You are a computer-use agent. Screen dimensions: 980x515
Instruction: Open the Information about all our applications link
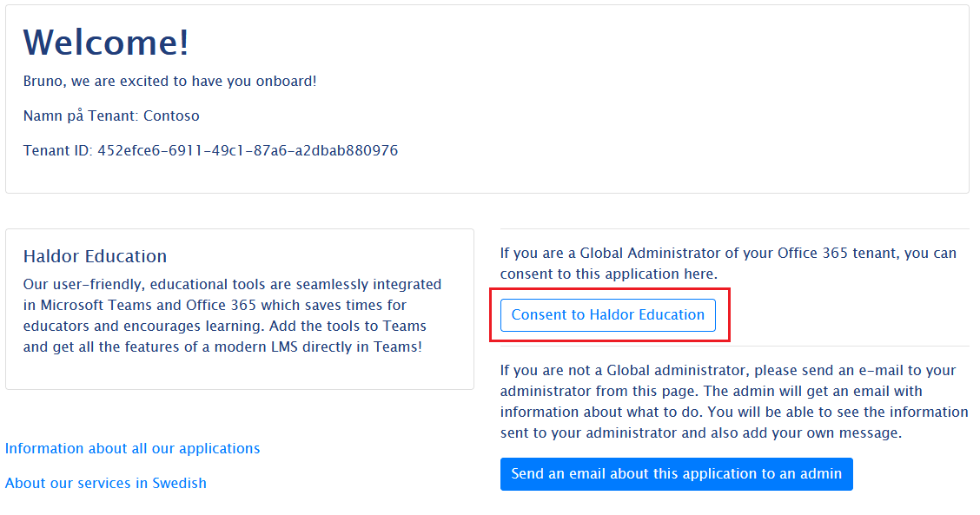click(x=133, y=449)
